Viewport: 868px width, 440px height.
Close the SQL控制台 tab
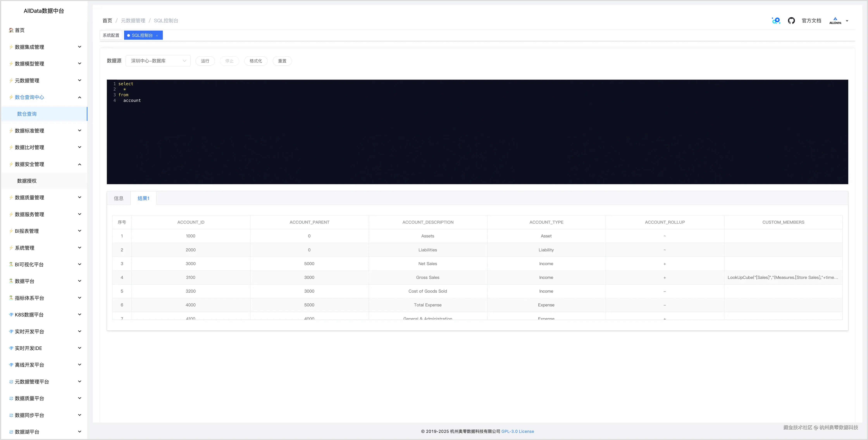point(157,35)
